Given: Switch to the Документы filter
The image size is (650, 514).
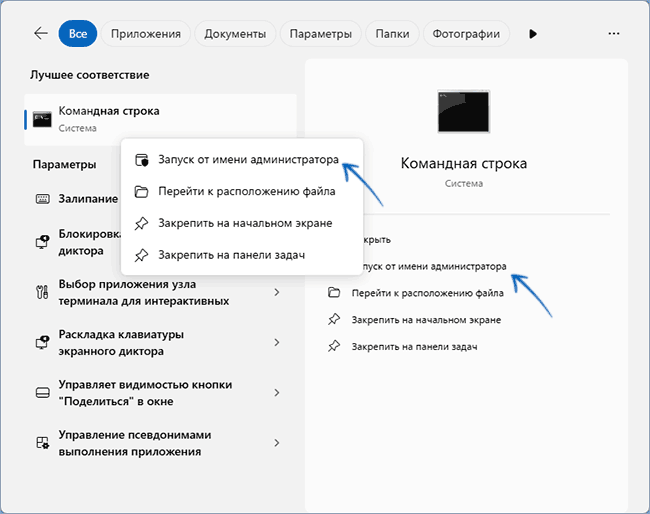Looking at the screenshot, I should pos(235,34).
